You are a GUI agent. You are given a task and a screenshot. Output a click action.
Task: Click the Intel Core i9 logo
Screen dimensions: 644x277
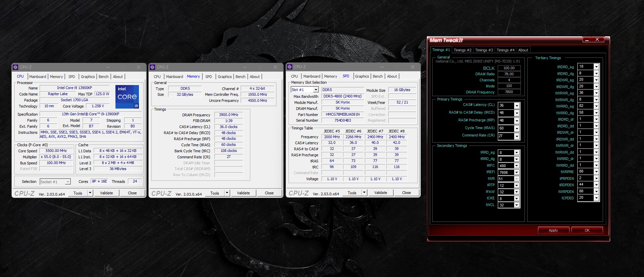pyautogui.click(x=127, y=97)
